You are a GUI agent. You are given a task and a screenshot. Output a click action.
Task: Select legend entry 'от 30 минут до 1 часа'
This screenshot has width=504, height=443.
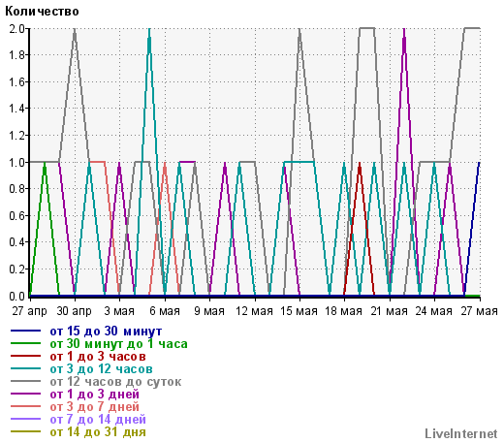tap(118, 343)
